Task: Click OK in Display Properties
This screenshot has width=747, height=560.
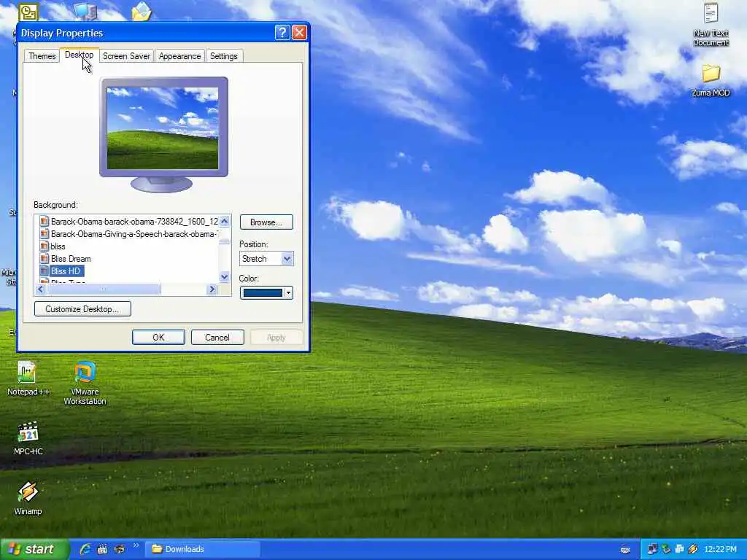Action: 158,337
